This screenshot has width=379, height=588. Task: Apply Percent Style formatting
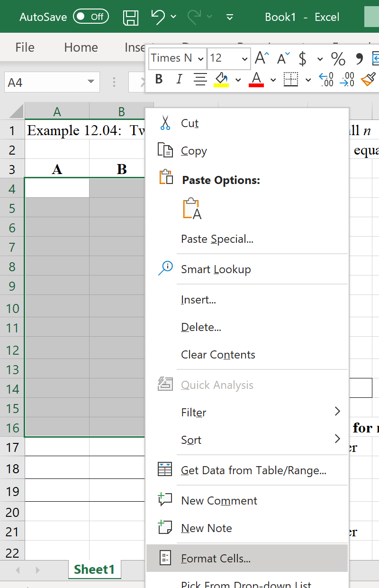337,59
